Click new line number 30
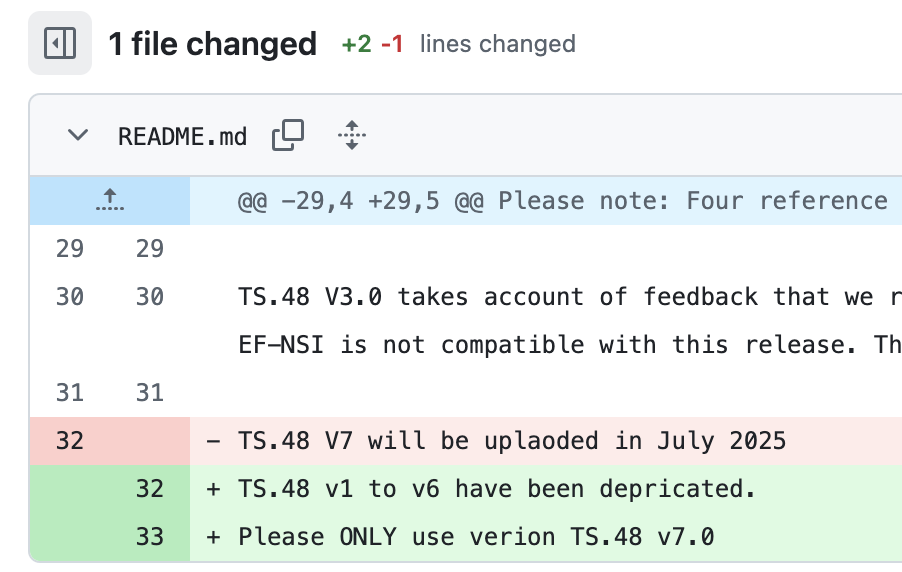902x572 pixels. (x=150, y=297)
